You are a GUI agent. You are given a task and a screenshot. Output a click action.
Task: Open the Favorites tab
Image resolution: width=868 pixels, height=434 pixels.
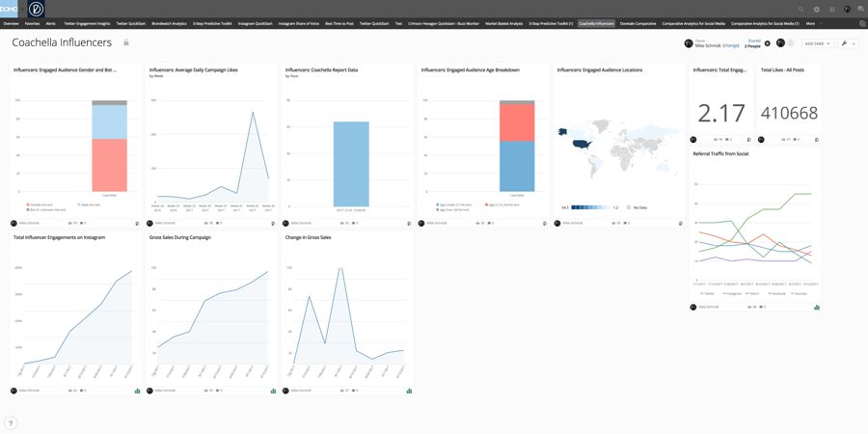pos(32,24)
